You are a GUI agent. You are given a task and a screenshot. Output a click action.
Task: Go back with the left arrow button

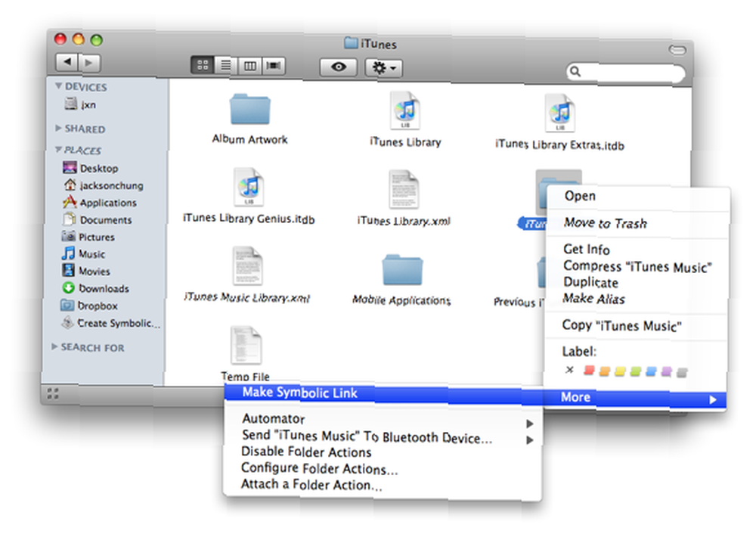coord(67,62)
